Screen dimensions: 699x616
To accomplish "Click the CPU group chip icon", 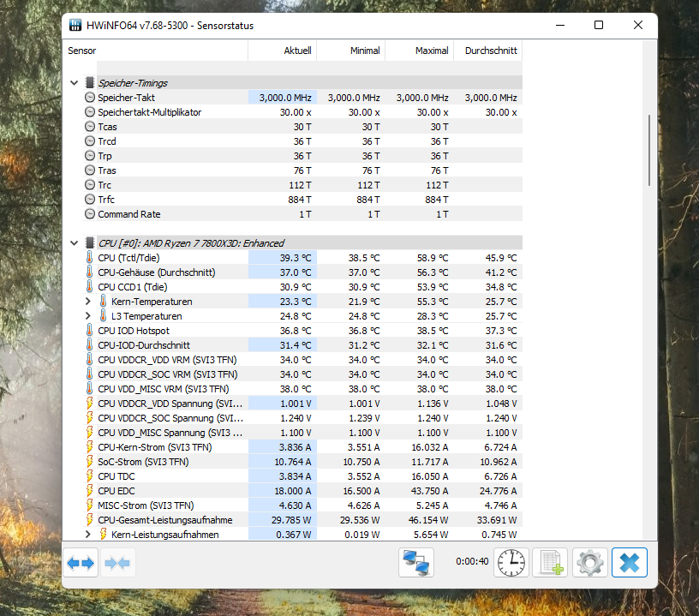I will (90, 243).
